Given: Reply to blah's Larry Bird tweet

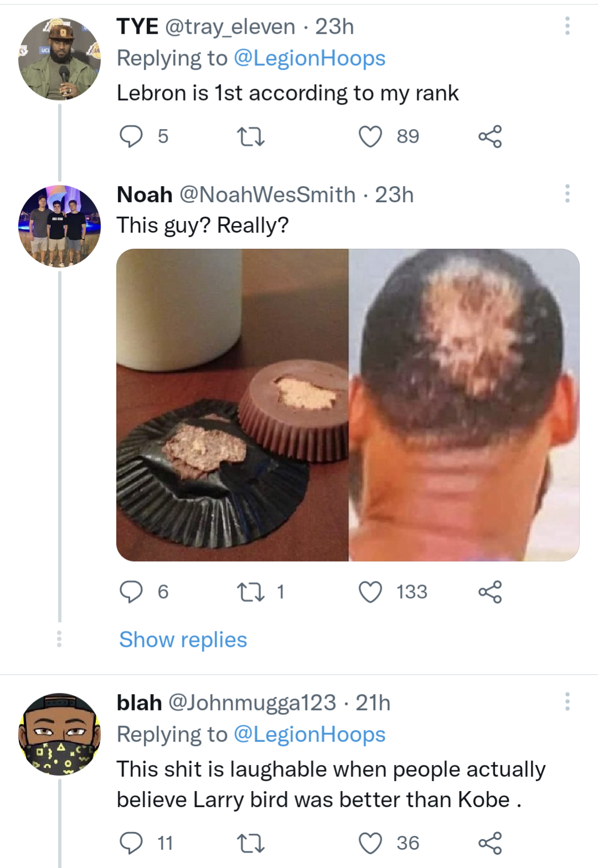Looking at the screenshot, I should pos(131,843).
